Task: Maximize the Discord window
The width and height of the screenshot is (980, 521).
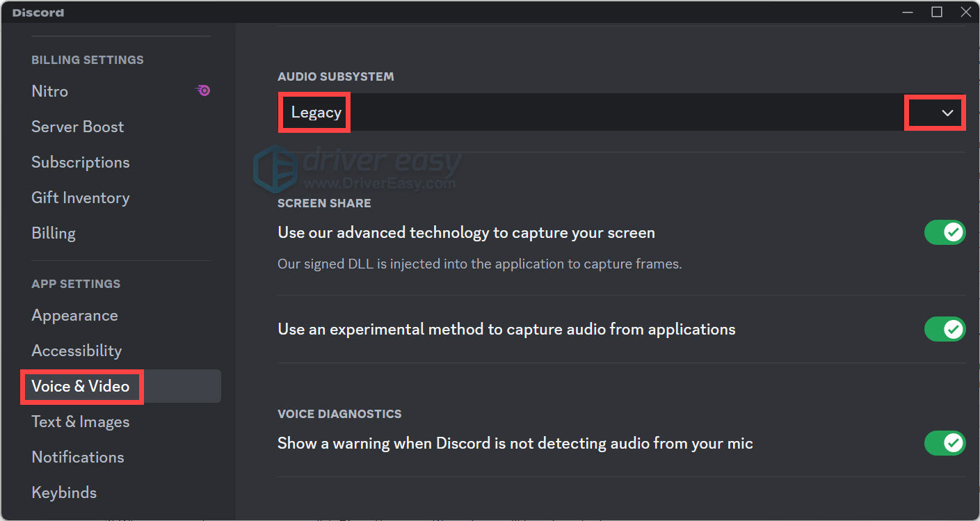Action: click(937, 12)
